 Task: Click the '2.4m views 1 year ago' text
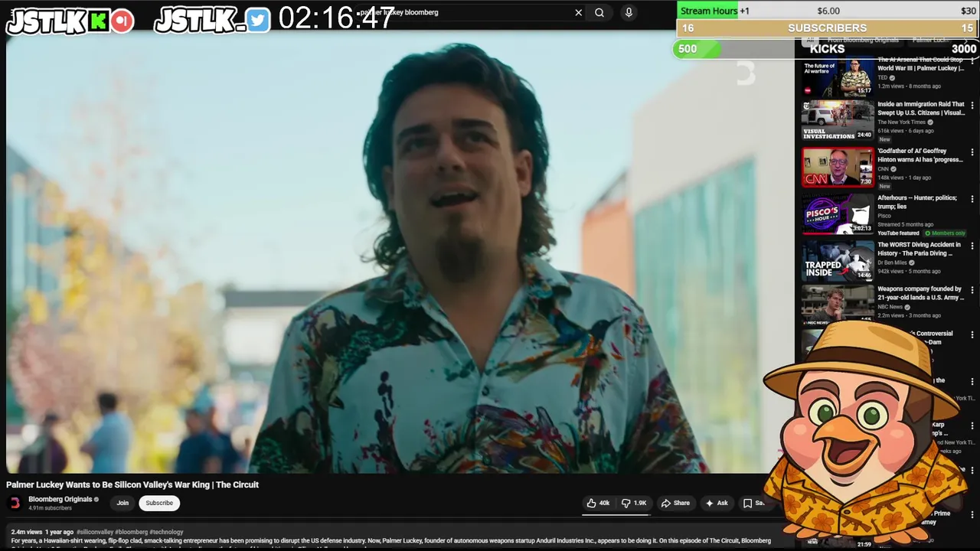(x=42, y=532)
